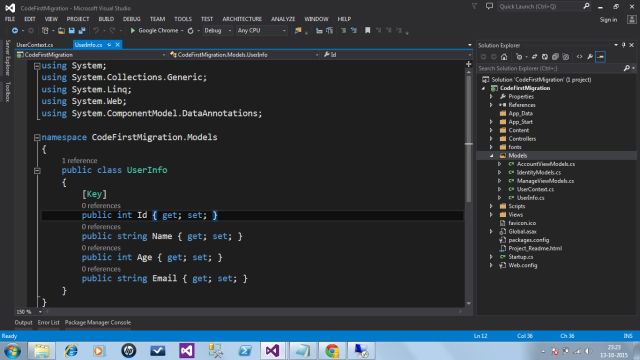Image resolution: width=640 pixels, height=360 pixels.
Task: Open the ARCHITECTURE menu
Action: (242, 19)
